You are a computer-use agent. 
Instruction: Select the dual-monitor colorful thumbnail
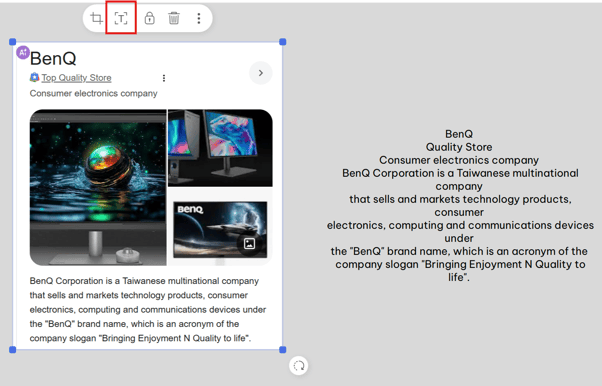220,148
